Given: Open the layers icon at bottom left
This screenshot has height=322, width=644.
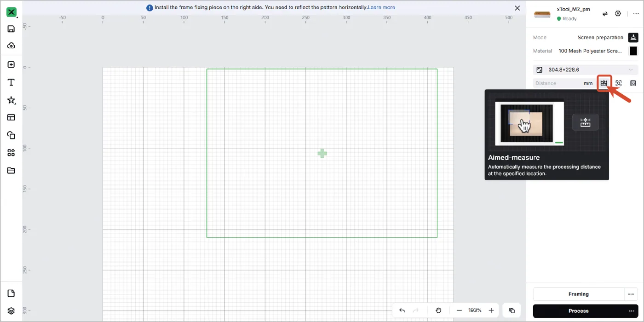Looking at the screenshot, I should point(11,311).
